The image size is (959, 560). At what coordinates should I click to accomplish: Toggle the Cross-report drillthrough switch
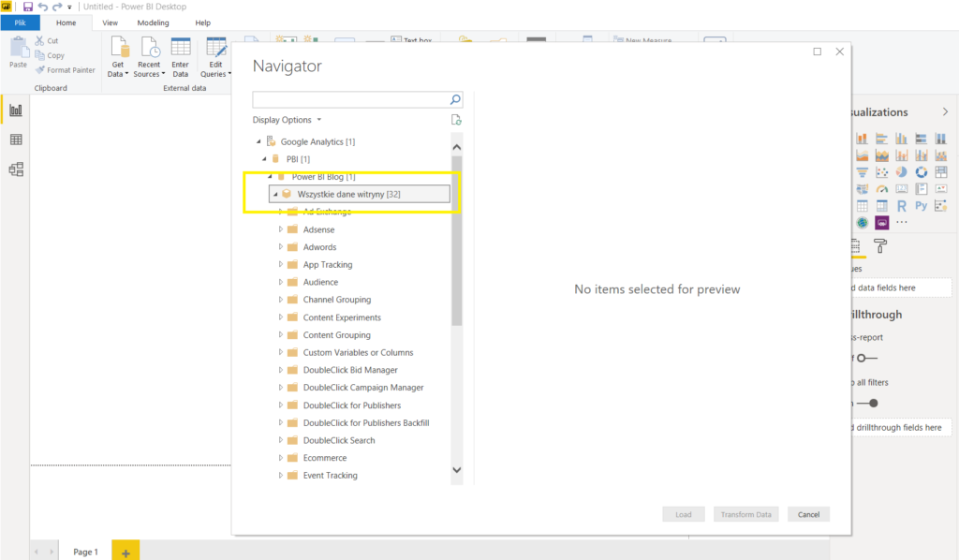click(866, 358)
